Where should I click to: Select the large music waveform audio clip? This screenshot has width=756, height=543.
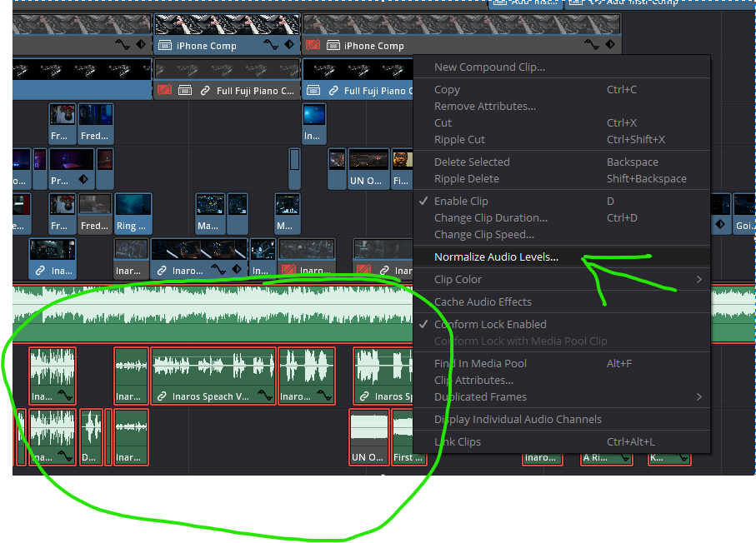208,312
